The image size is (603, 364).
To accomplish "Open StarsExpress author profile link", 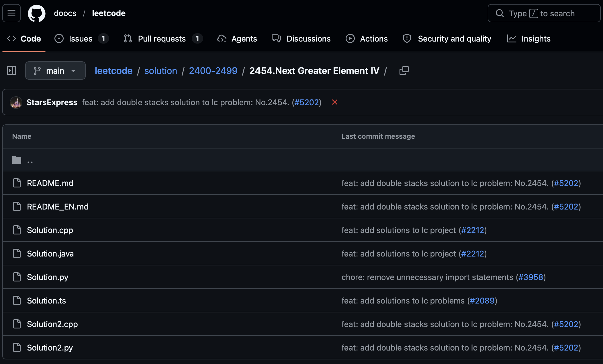I will click(x=52, y=102).
